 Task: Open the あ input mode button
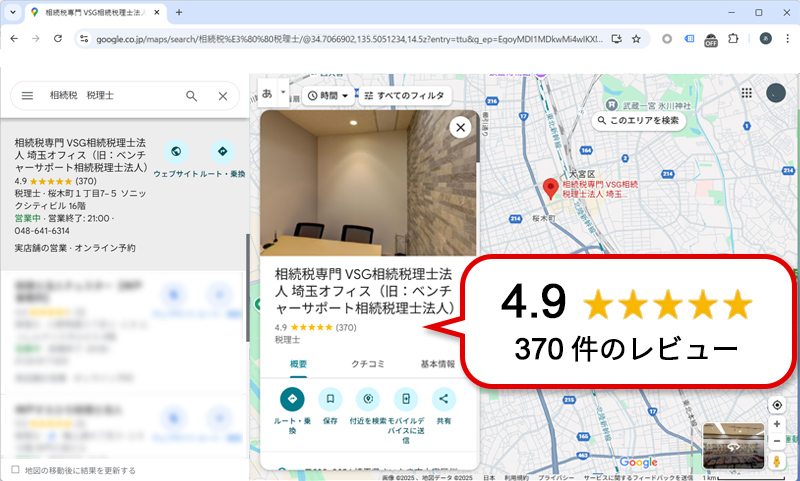pyautogui.click(x=267, y=93)
